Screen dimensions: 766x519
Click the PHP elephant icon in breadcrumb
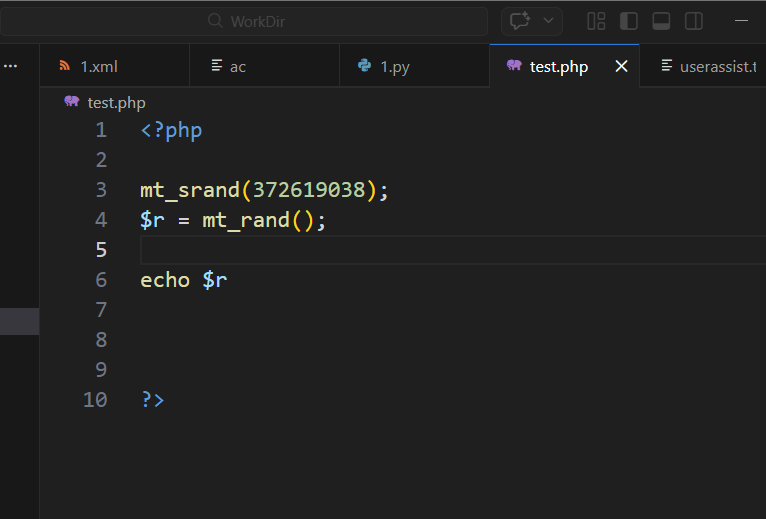point(72,102)
